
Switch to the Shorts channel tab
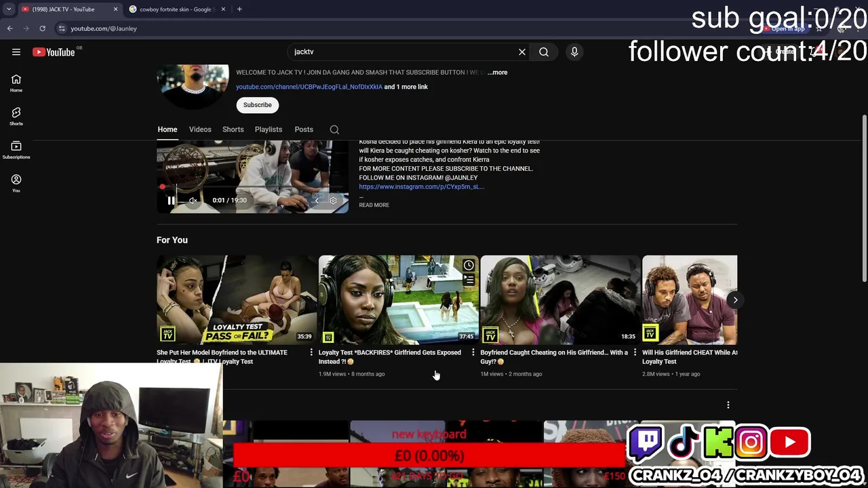(x=233, y=129)
